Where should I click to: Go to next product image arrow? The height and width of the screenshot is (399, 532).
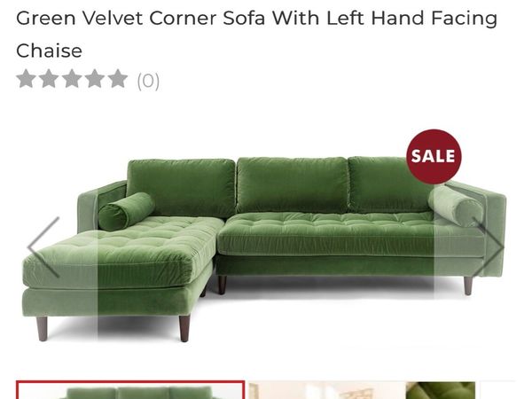click(x=488, y=247)
